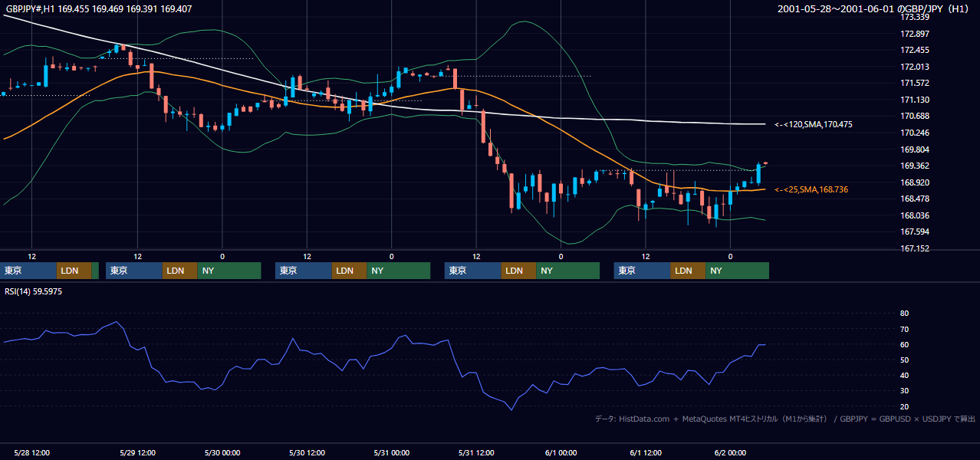Click the last NY session box near 6/2 00:00
This screenshot has height=460, width=980.
737,271
